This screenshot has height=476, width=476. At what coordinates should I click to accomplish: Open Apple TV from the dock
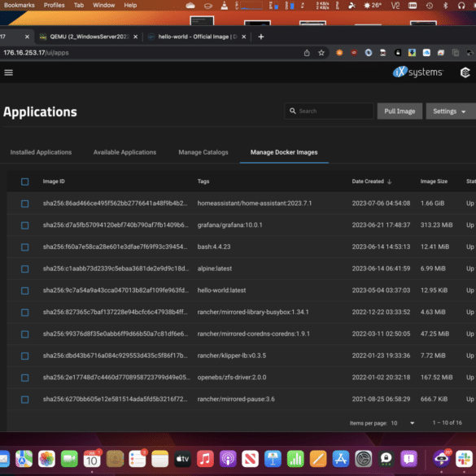pos(182,459)
